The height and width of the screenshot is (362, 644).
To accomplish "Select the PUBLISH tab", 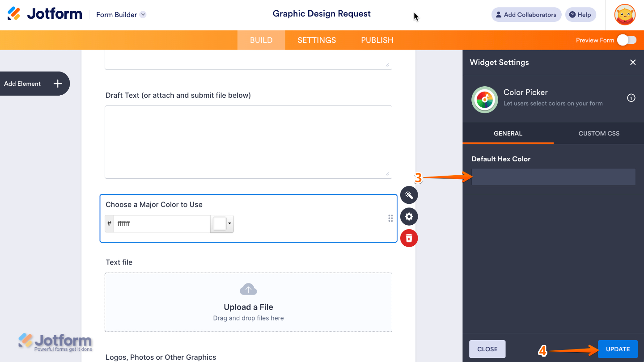I will (377, 40).
